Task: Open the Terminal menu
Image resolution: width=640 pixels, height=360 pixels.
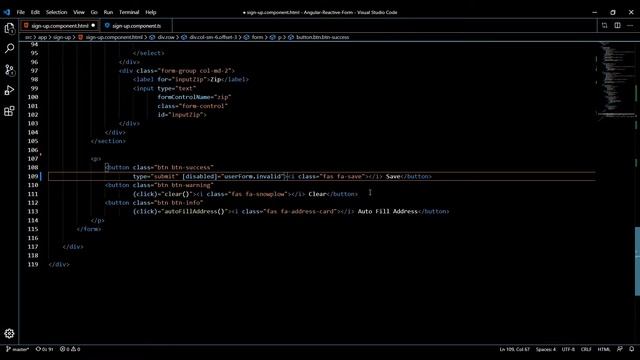Action: [129, 12]
